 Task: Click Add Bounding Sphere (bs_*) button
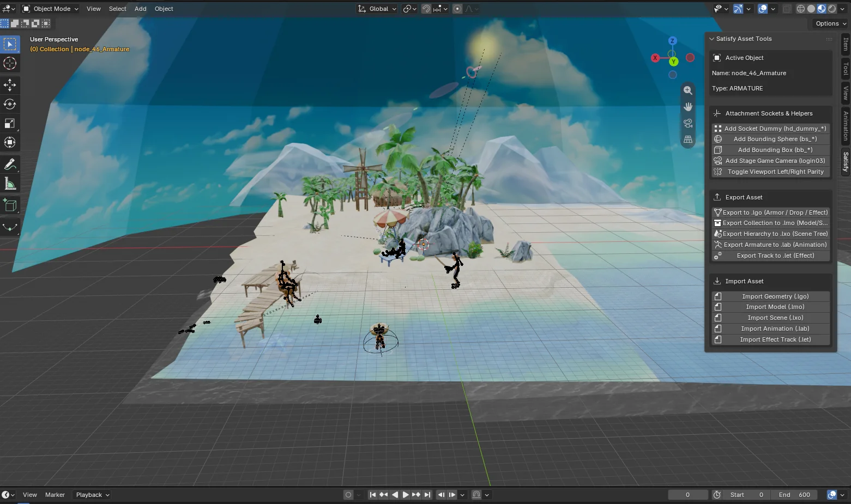point(770,139)
